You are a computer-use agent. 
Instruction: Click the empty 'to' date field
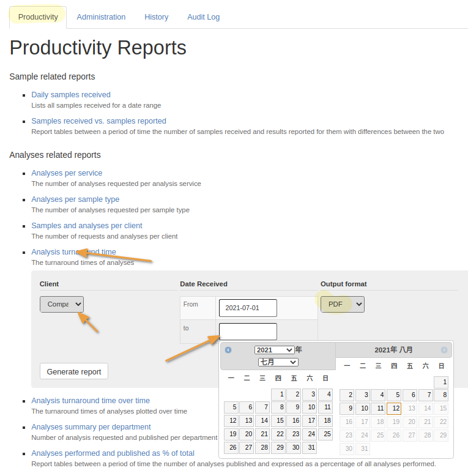click(x=248, y=332)
